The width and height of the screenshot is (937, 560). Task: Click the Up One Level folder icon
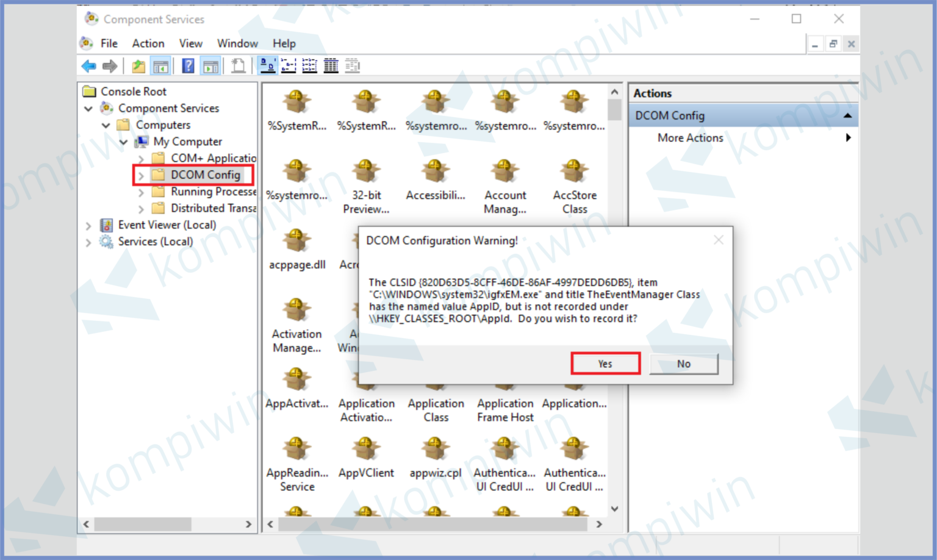coord(138,65)
